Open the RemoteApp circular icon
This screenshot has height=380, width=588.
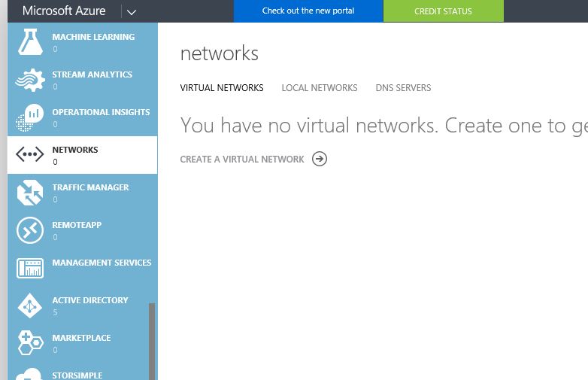[x=30, y=230]
